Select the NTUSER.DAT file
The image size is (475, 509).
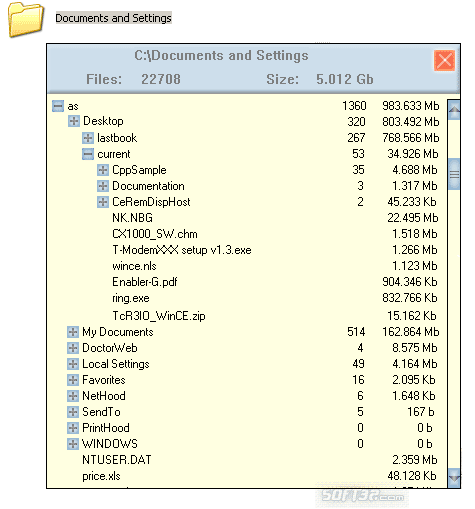[x=117, y=460]
